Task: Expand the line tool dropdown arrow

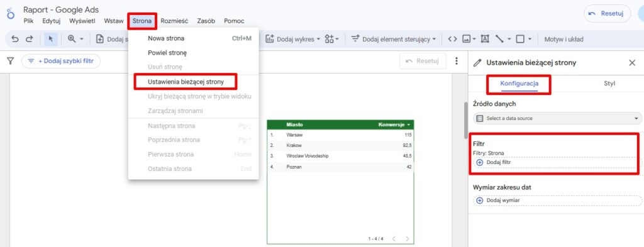Action: click(509, 40)
